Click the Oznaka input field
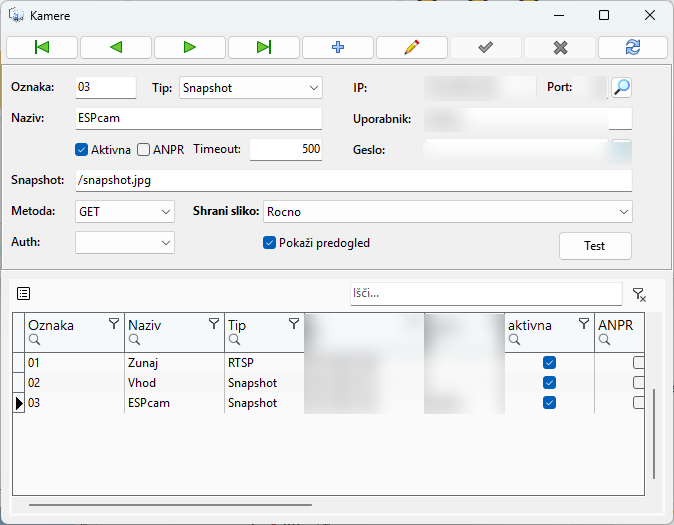This screenshot has width=674, height=525. coord(106,87)
